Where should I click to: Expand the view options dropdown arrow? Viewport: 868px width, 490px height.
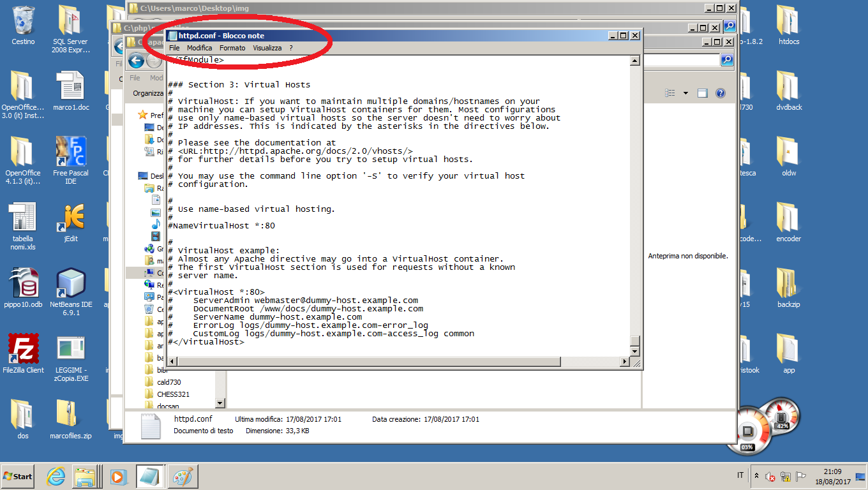pos(685,93)
